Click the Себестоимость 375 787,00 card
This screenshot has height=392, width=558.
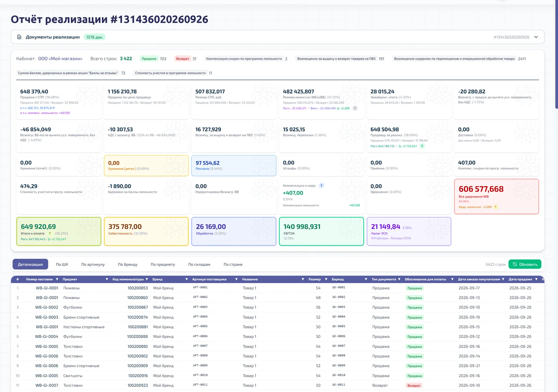[x=146, y=231]
